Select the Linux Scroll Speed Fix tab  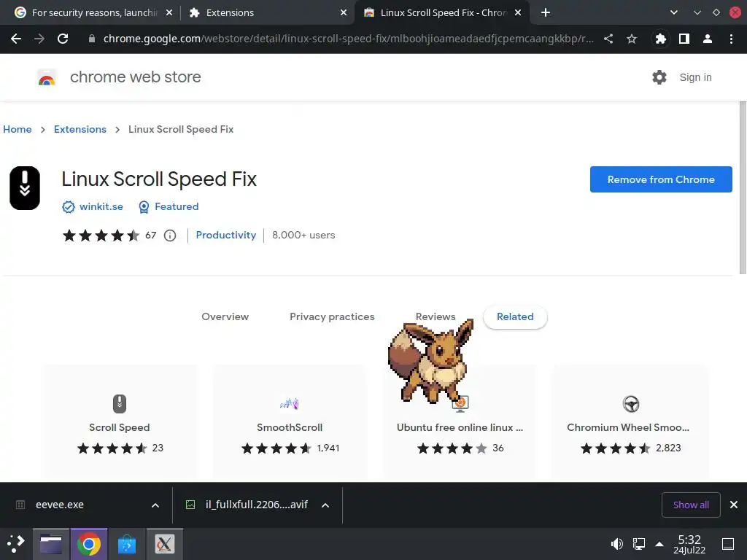[441, 13]
